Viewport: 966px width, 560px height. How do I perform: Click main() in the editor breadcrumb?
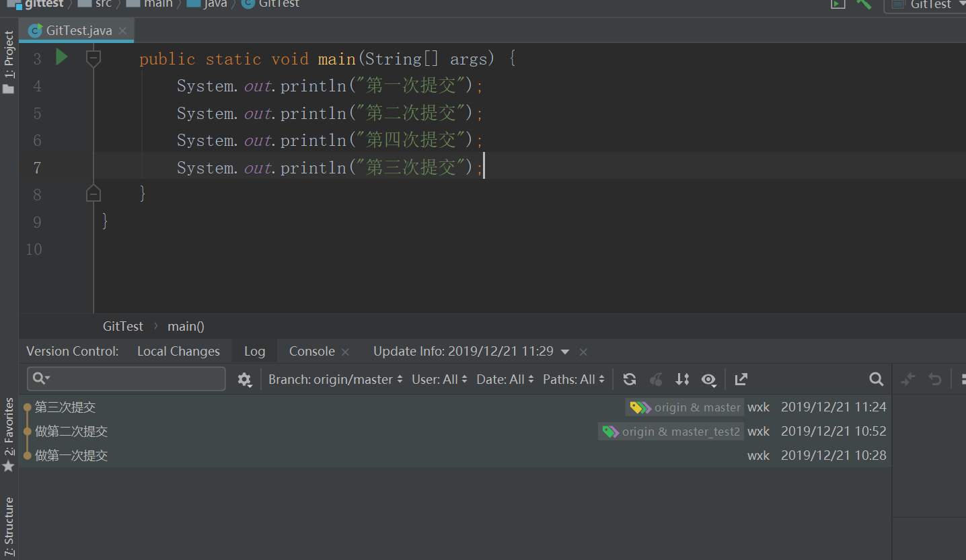[x=186, y=326]
